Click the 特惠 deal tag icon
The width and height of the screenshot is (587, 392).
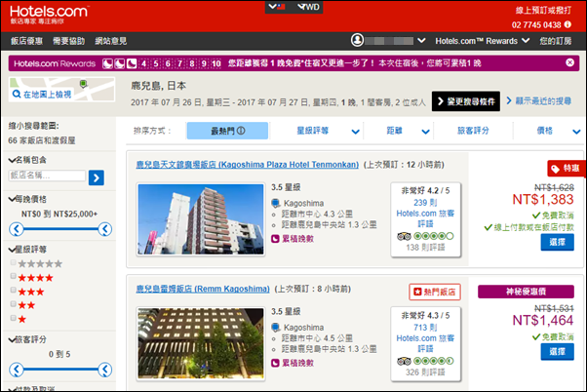(x=556, y=169)
